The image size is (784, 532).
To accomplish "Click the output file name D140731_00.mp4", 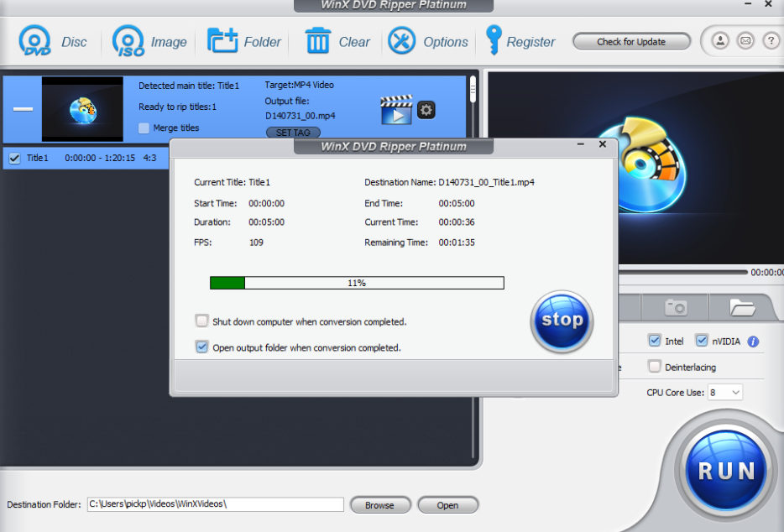I will (300, 116).
